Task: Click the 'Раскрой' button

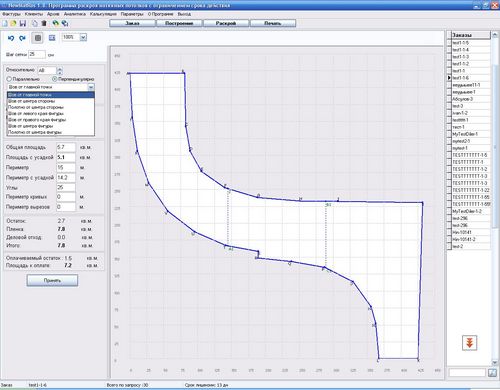Action: 226,23
